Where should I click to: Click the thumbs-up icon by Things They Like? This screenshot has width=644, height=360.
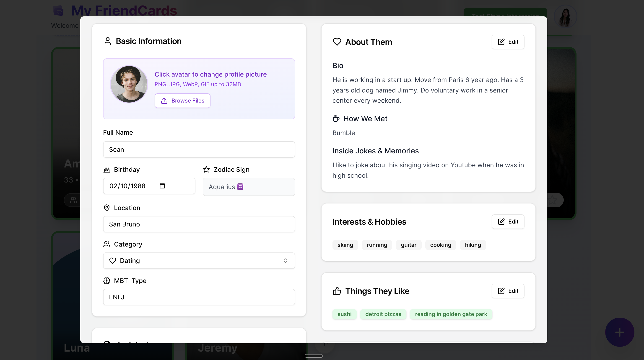tap(337, 291)
